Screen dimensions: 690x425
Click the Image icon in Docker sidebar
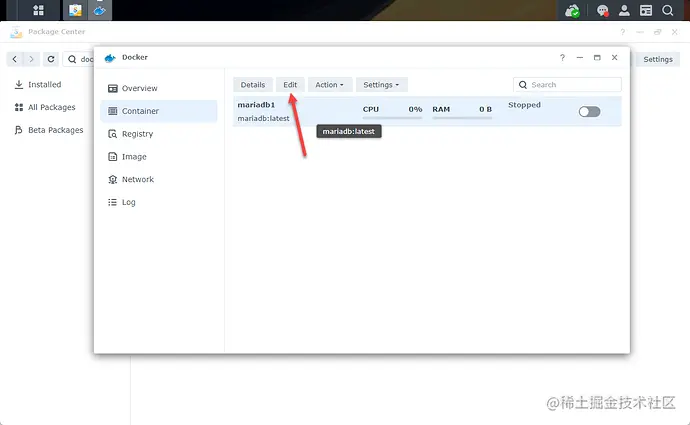113,157
